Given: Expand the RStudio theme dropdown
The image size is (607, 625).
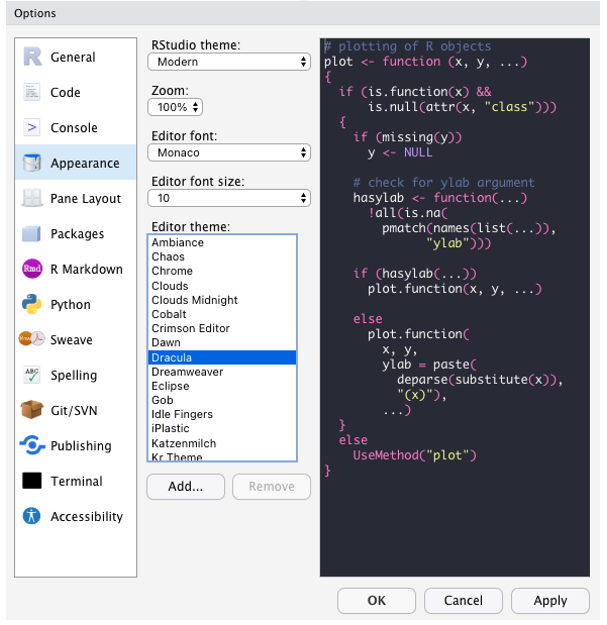Looking at the screenshot, I should click(229, 62).
